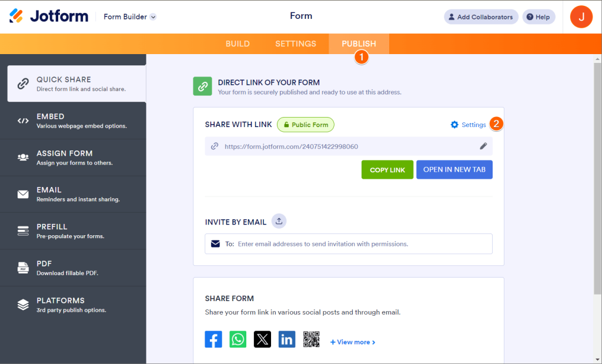Click OPEN IN NEW TAB button

point(454,170)
